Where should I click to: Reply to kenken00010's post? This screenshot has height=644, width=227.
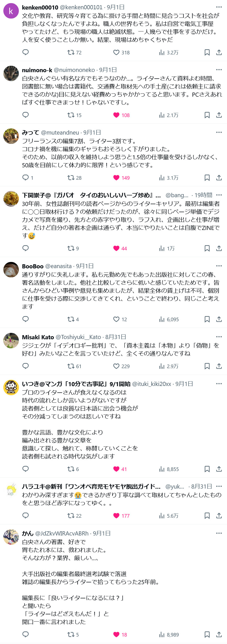[26, 52]
